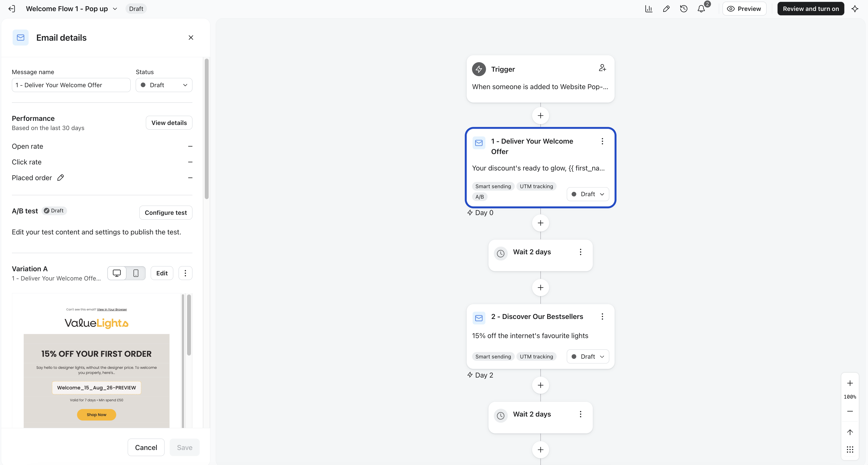The image size is (868, 465).
Task: Zoom out on the canvas
Action: 850,411
